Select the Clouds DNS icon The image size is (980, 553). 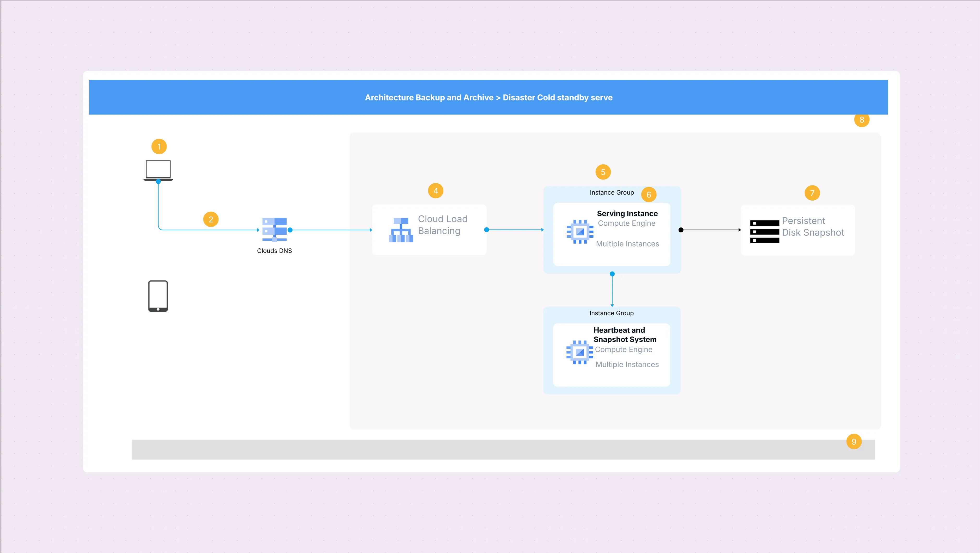tap(275, 230)
